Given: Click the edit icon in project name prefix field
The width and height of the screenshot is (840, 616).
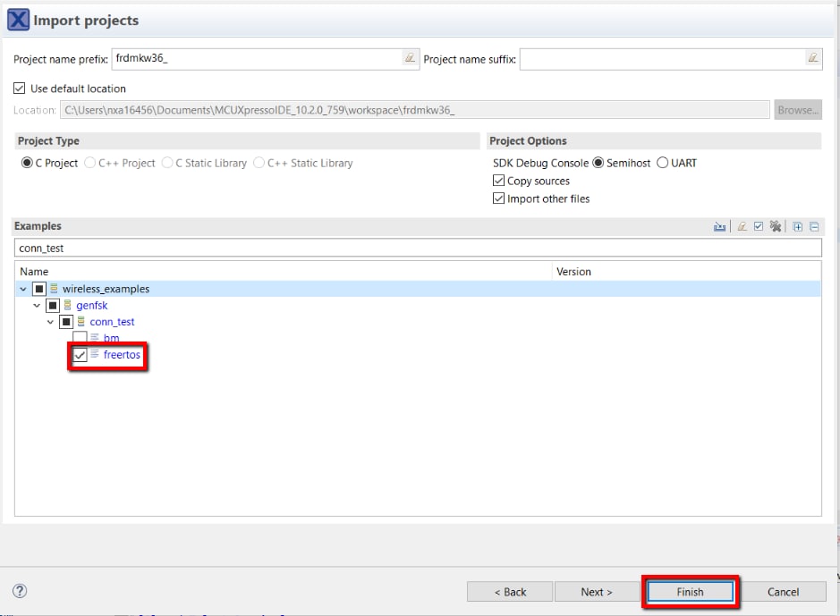Looking at the screenshot, I should (409, 58).
